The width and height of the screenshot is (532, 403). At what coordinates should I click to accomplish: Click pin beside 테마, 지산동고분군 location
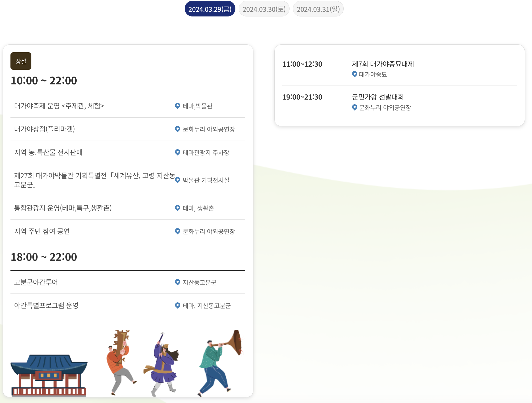tap(178, 306)
